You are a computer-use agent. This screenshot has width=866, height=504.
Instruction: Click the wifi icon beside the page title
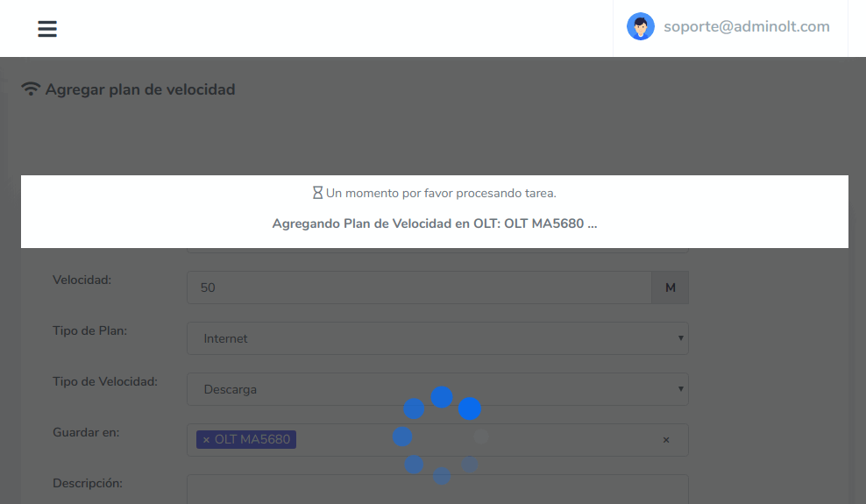(31, 89)
